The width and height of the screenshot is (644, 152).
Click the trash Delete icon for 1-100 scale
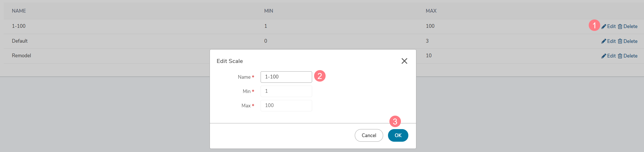620,26
